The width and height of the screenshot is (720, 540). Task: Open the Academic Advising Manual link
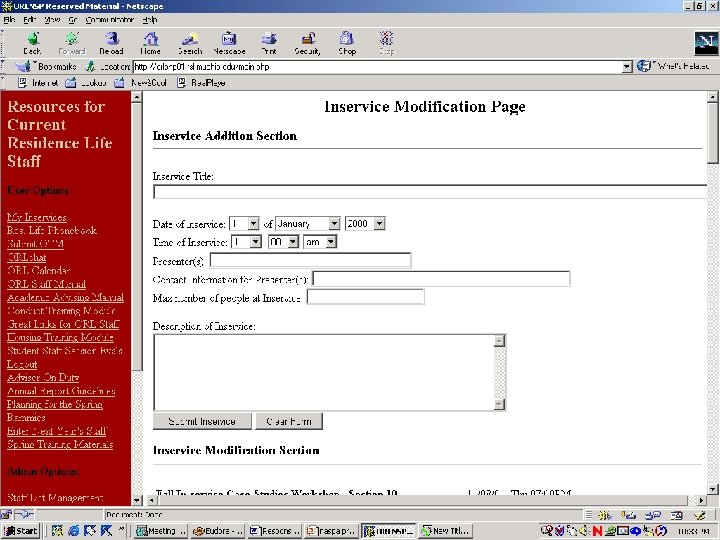coord(65,297)
